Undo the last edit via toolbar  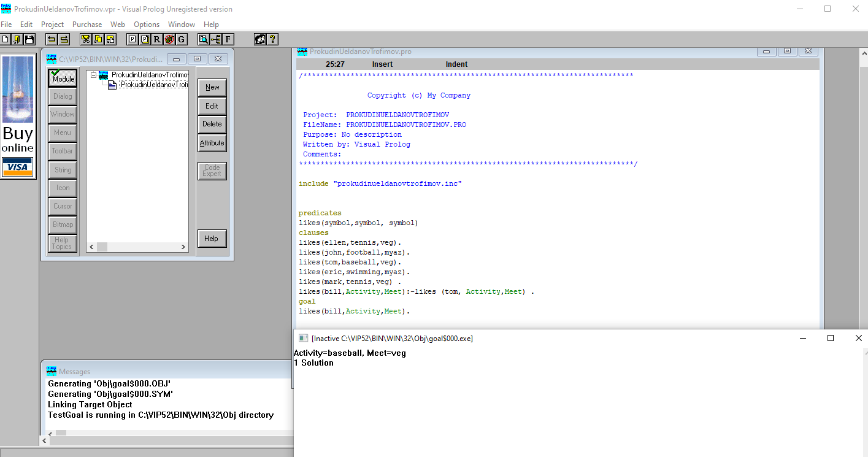click(52, 39)
